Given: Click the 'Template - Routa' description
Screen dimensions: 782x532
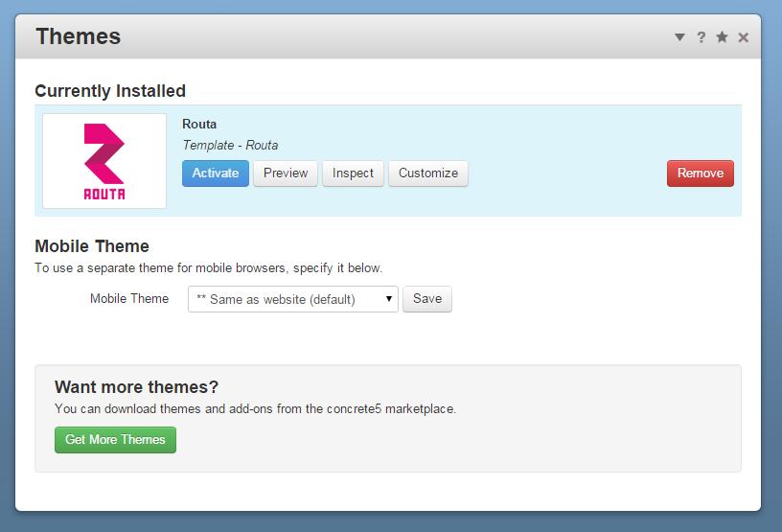Looking at the screenshot, I should [x=230, y=146].
